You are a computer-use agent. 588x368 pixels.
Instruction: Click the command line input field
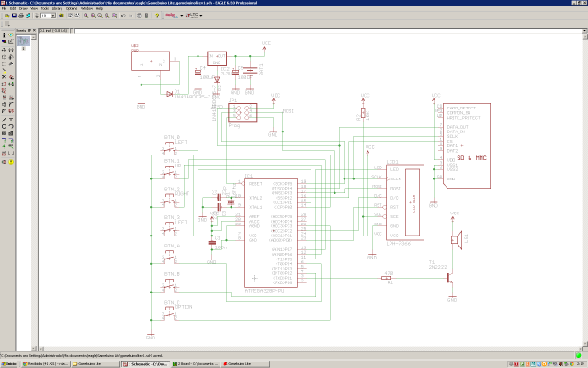click(328, 30)
